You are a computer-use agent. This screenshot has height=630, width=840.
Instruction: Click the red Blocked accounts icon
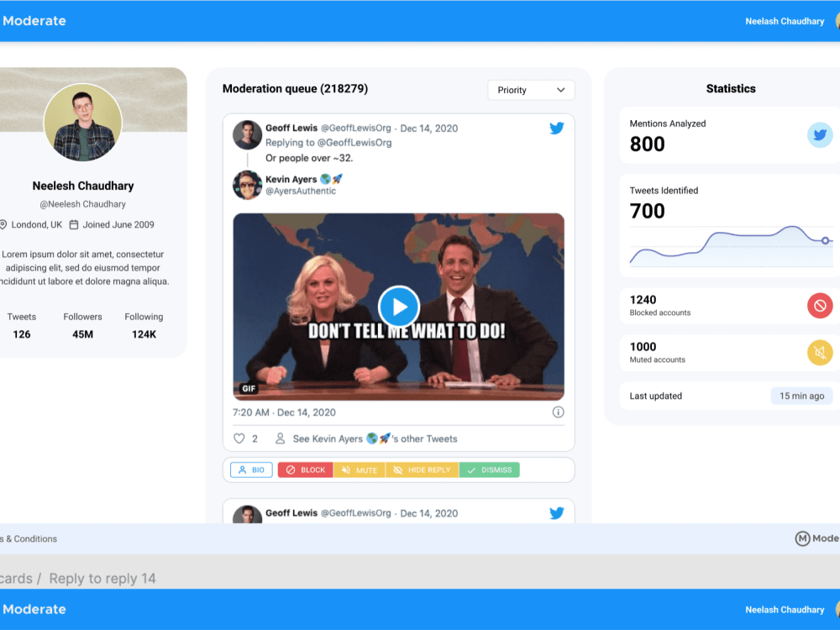pyautogui.click(x=820, y=306)
